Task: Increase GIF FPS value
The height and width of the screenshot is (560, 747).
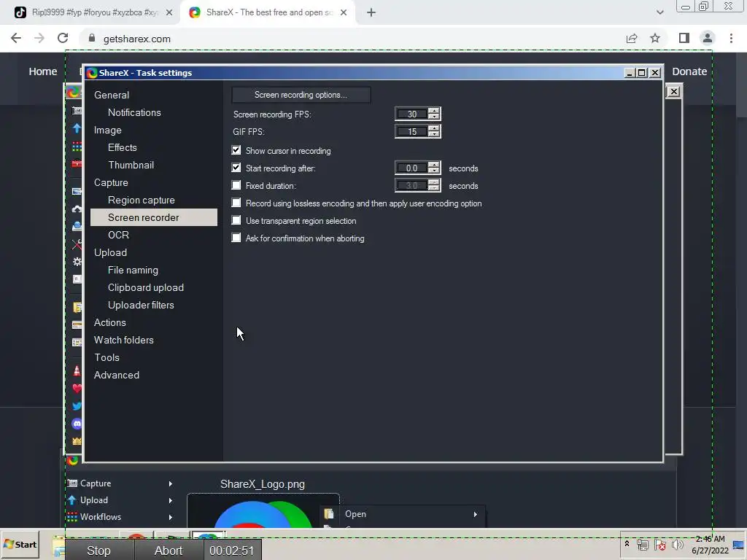Action: tap(433, 128)
